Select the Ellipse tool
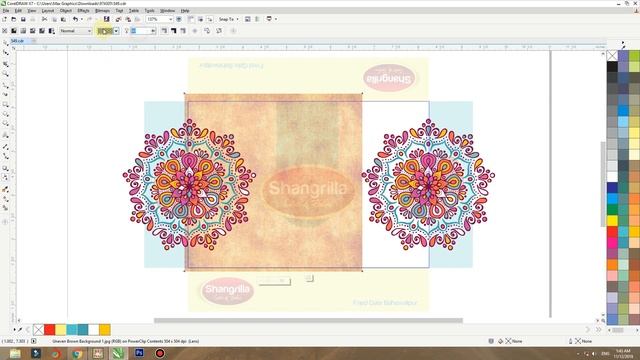Image resolution: width=640 pixels, height=360 pixels. point(5,114)
